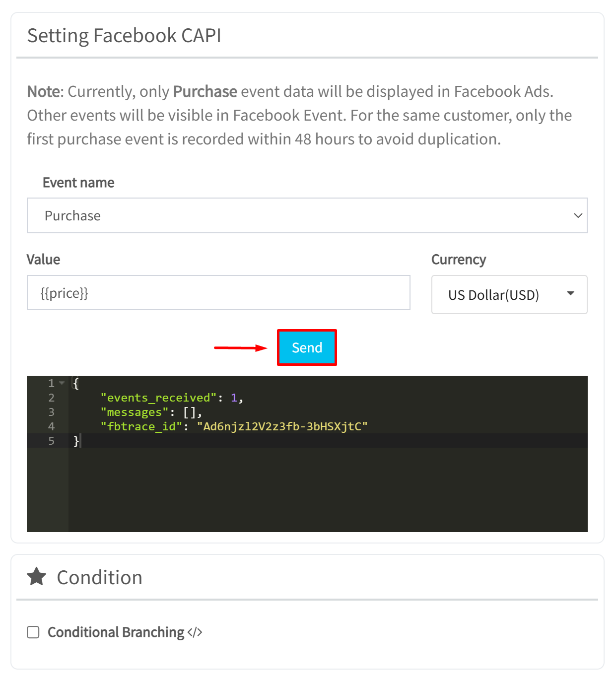Click the "fbtrace_id" key in the response
616x681 pixels.
click(141, 426)
